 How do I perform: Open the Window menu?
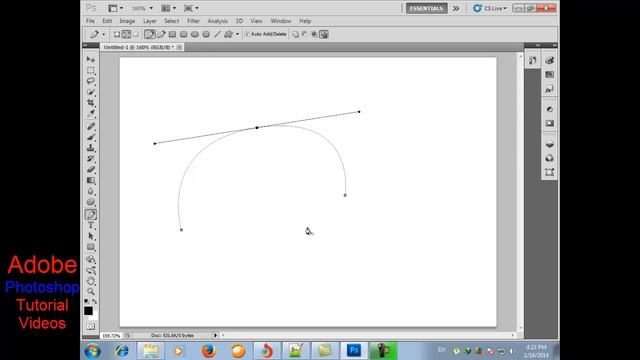tap(281, 21)
